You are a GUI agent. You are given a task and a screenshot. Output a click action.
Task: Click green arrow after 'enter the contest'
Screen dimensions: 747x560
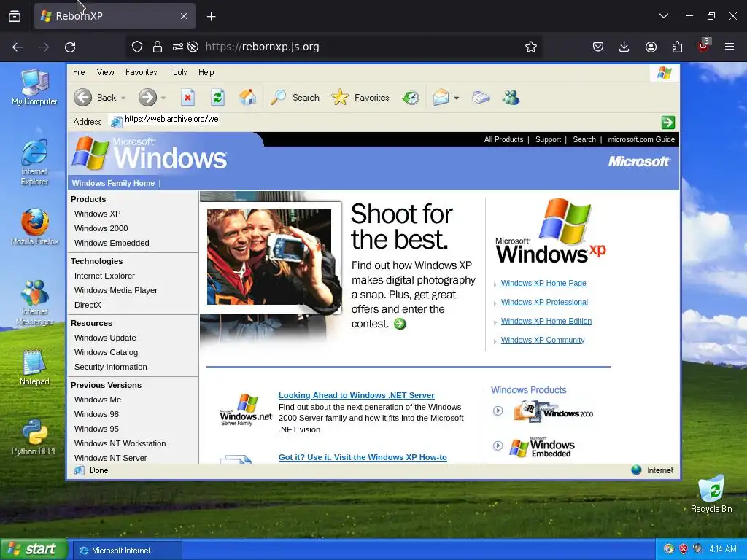(x=400, y=324)
